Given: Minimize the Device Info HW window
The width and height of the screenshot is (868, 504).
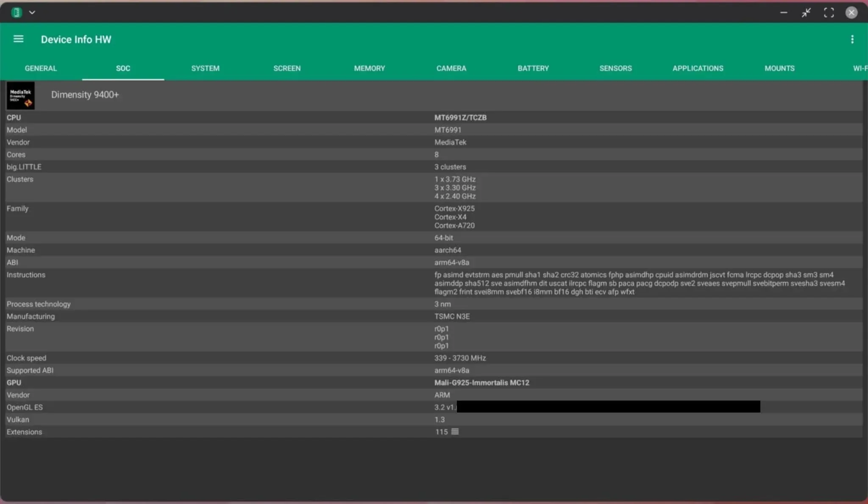Looking at the screenshot, I should pos(784,13).
